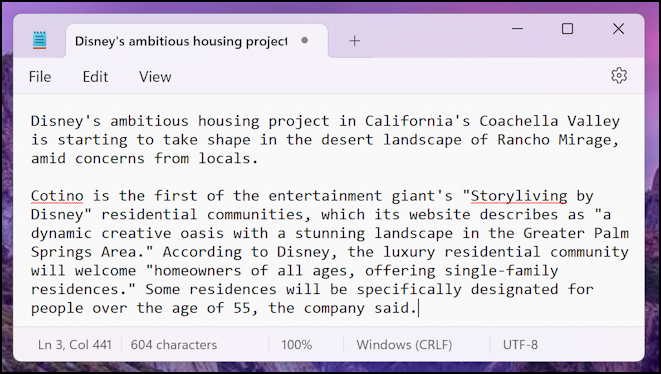Image resolution: width=661 pixels, height=374 pixels.
Task: Click the phrase "amid concerns from locals."
Action: [144, 159]
